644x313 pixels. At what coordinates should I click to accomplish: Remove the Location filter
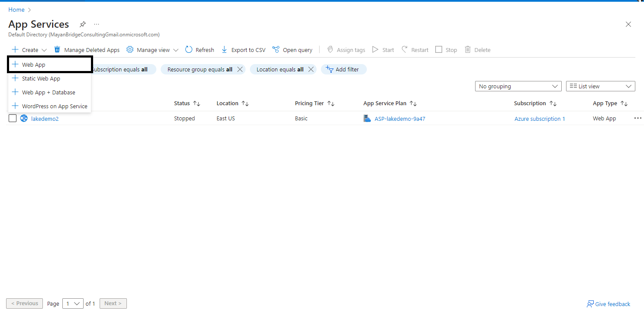point(311,69)
